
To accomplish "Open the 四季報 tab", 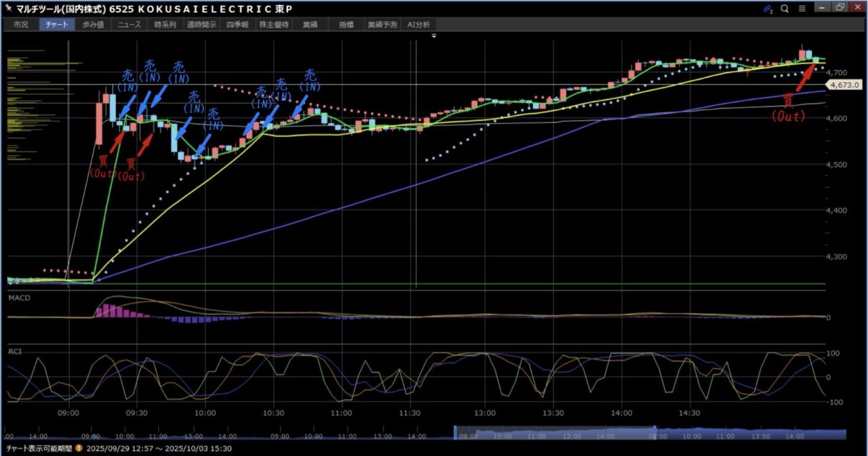I will 238,24.
